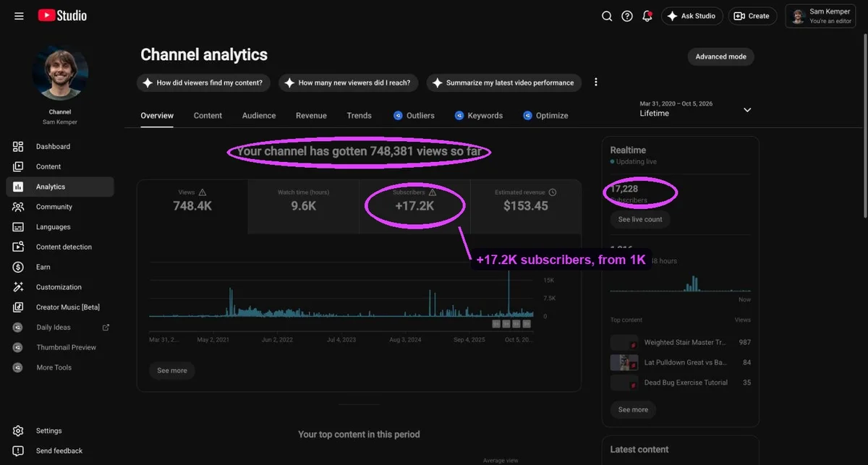Viewport: 868px width, 465px height.
Task: Select 'How many new viewers did I reach?' prompt
Action: coord(348,82)
